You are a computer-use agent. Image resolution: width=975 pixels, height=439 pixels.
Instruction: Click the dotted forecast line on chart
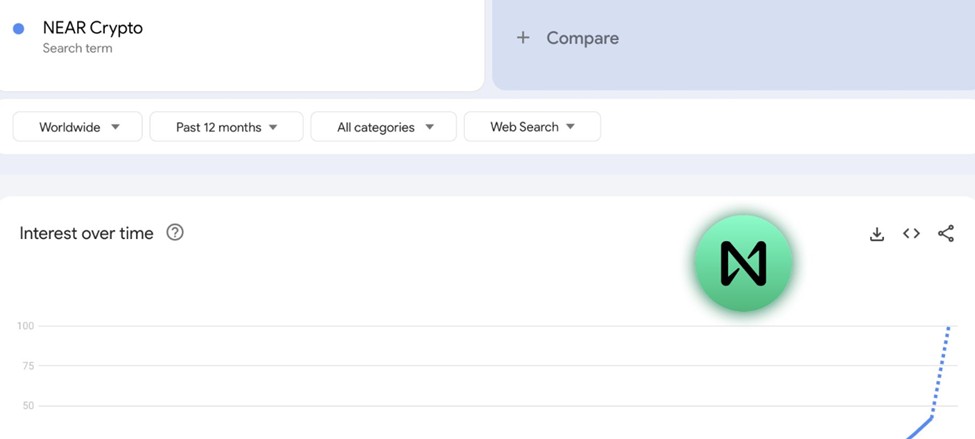coord(941,371)
